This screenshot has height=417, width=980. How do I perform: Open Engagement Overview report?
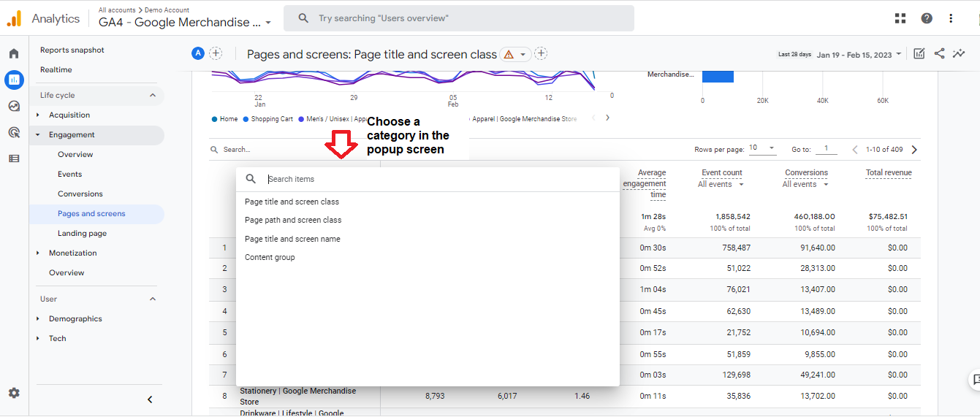pyautogui.click(x=75, y=154)
